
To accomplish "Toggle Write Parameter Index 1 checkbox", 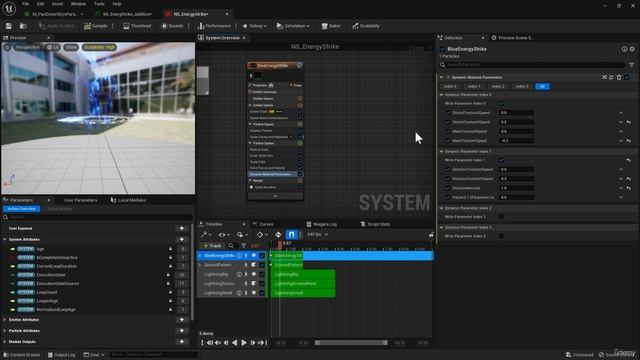I will (501, 160).
